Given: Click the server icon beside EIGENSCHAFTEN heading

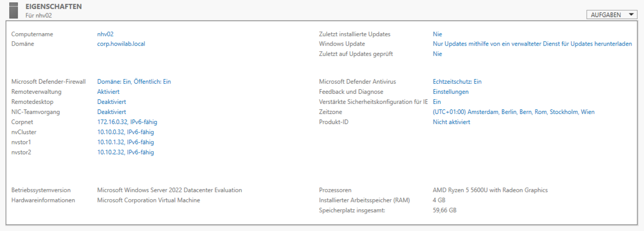Looking at the screenshot, I should click(13, 10).
